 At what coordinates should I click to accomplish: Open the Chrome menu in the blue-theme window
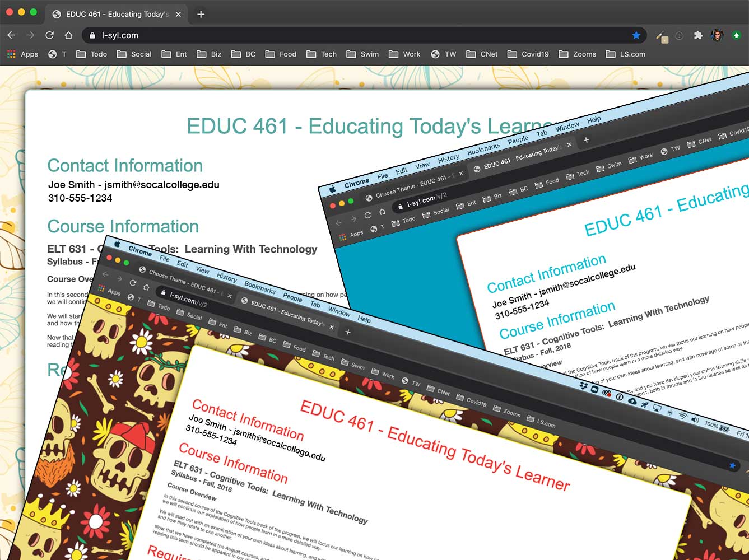[357, 182]
